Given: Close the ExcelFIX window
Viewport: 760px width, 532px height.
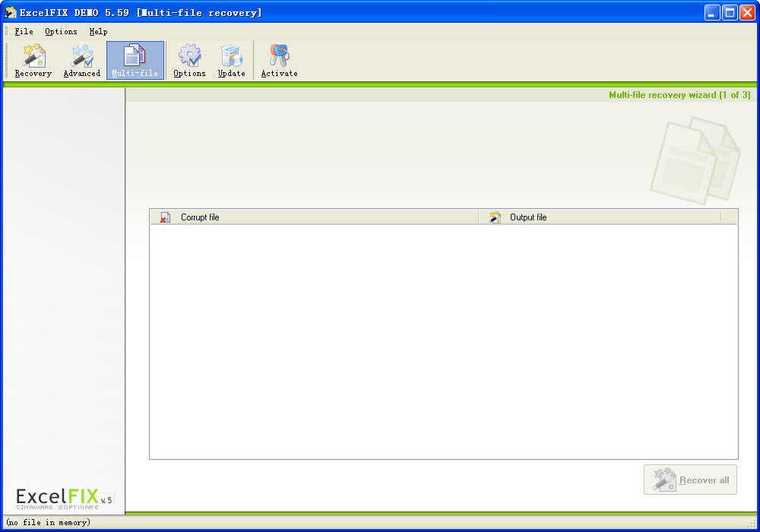Looking at the screenshot, I should pyautogui.click(x=747, y=12).
